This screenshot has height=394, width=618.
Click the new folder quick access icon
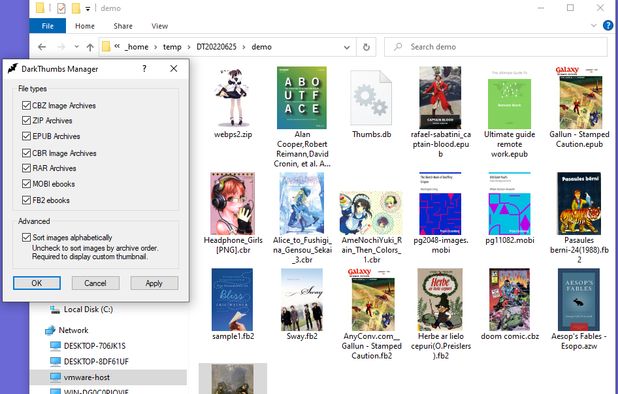coord(76,8)
